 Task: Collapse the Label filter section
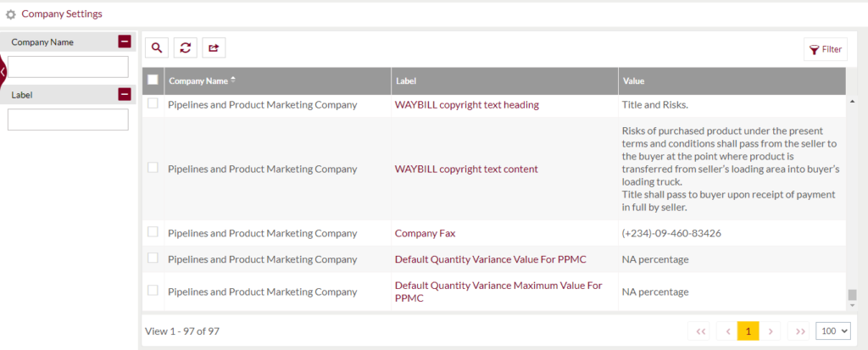[x=125, y=95]
